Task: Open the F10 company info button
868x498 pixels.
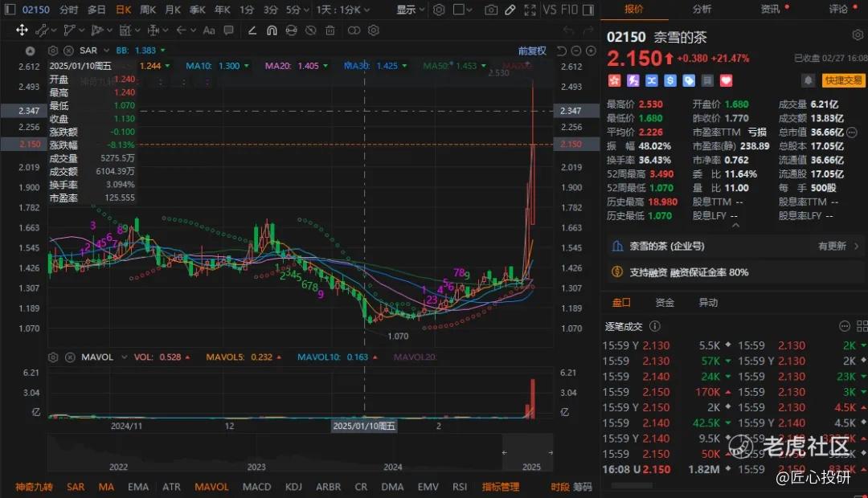Action: [570, 10]
